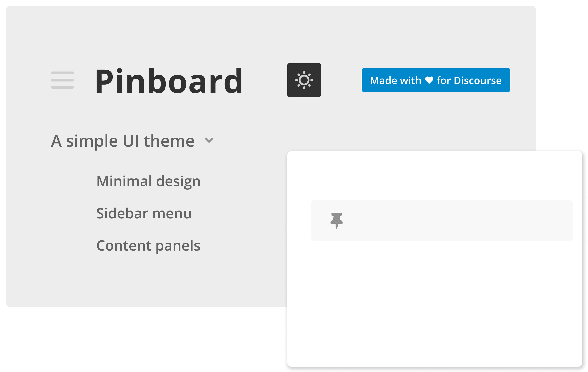The height and width of the screenshot is (372, 588).
Task: Toggle the sun light/dark mode button
Action: click(304, 80)
